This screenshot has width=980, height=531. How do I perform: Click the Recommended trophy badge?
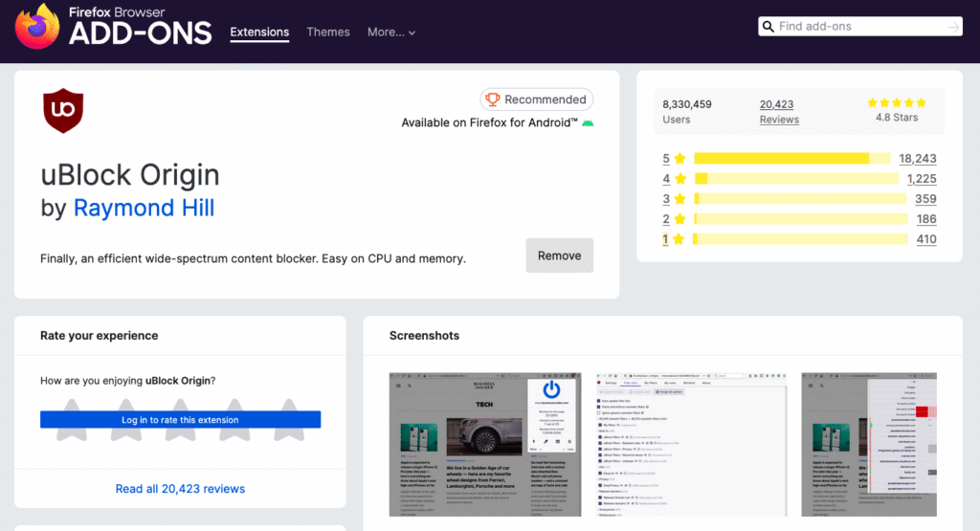tap(536, 100)
